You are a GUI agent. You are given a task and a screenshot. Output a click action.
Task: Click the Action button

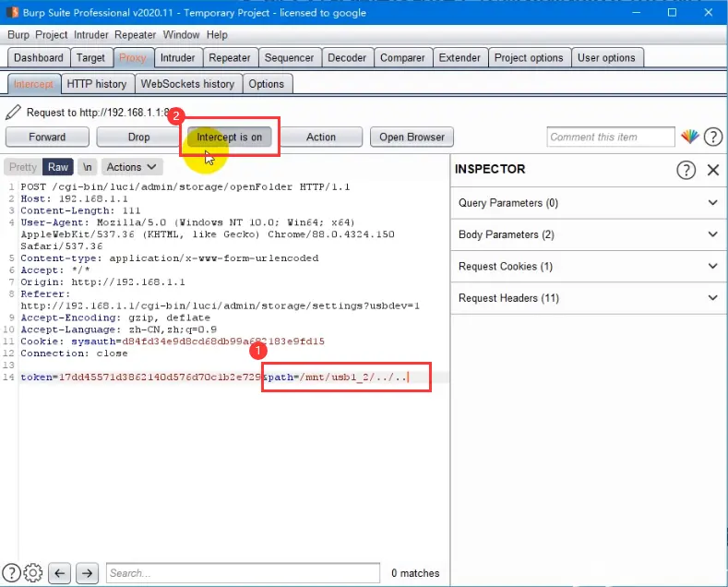click(x=321, y=137)
